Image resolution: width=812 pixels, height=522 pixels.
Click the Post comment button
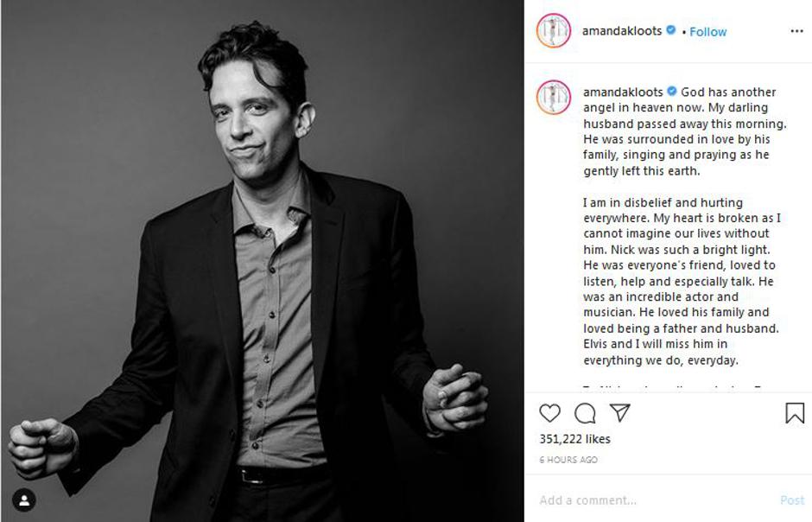[792, 500]
